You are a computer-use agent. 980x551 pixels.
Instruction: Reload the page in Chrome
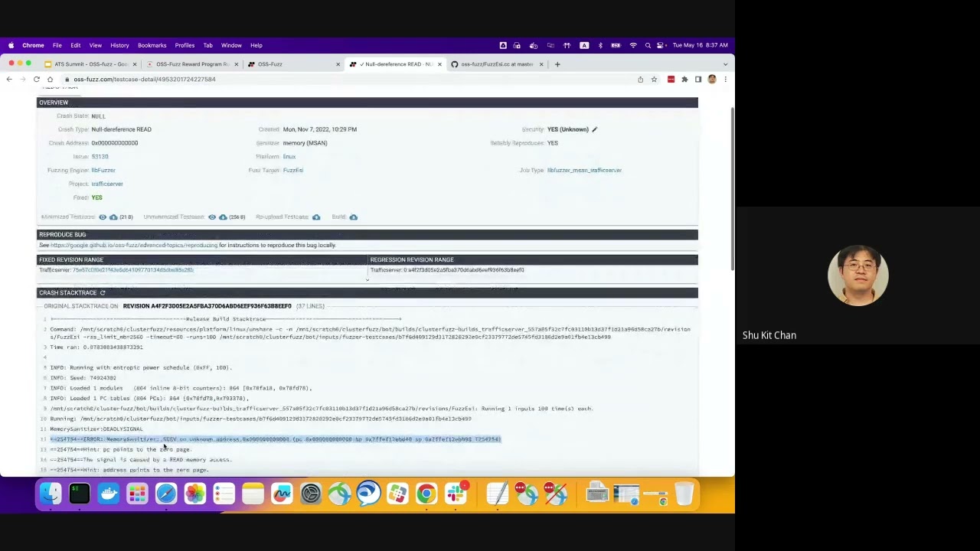36,80
